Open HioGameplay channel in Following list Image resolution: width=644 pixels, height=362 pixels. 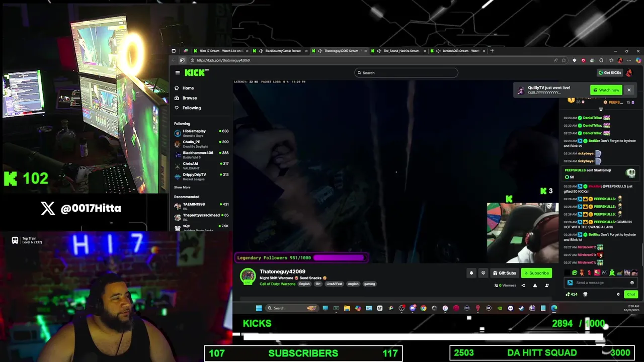point(201,133)
